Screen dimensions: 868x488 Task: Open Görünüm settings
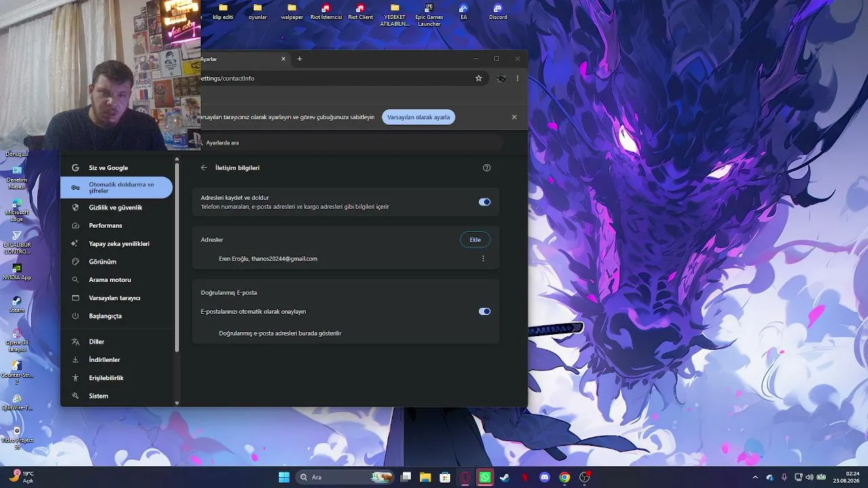(117, 262)
